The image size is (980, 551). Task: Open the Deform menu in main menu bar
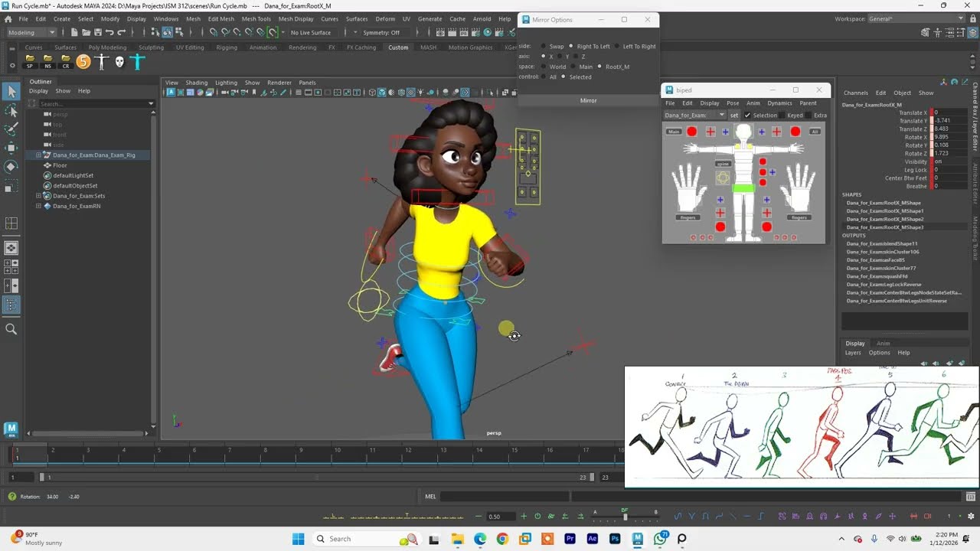385,18
